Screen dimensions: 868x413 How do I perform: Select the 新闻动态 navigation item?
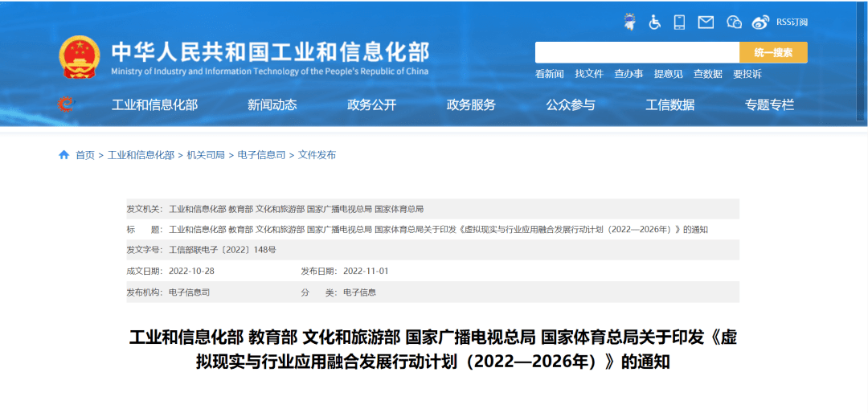click(x=272, y=104)
